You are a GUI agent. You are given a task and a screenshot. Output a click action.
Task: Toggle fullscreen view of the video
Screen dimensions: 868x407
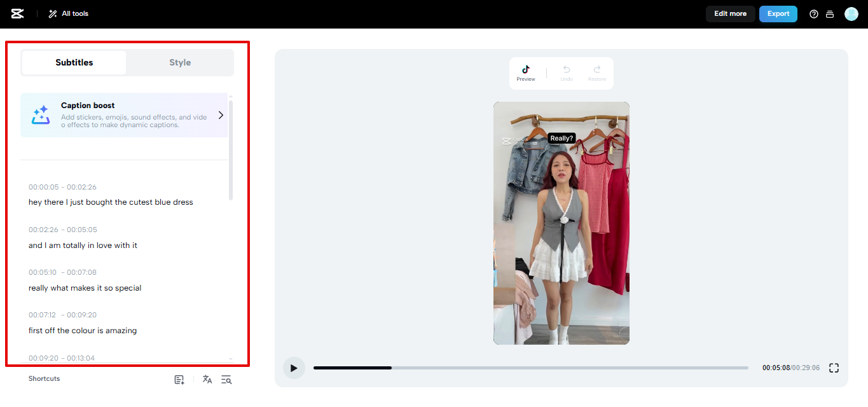point(834,368)
